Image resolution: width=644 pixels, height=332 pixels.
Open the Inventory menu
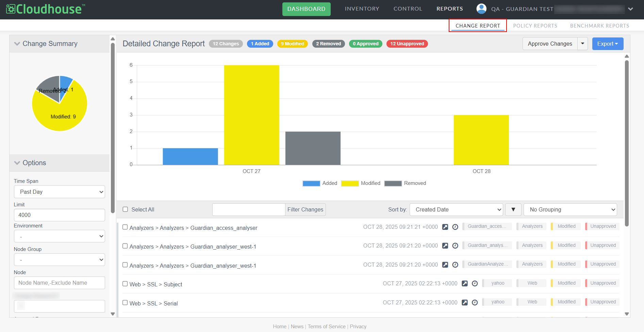[362, 9]
